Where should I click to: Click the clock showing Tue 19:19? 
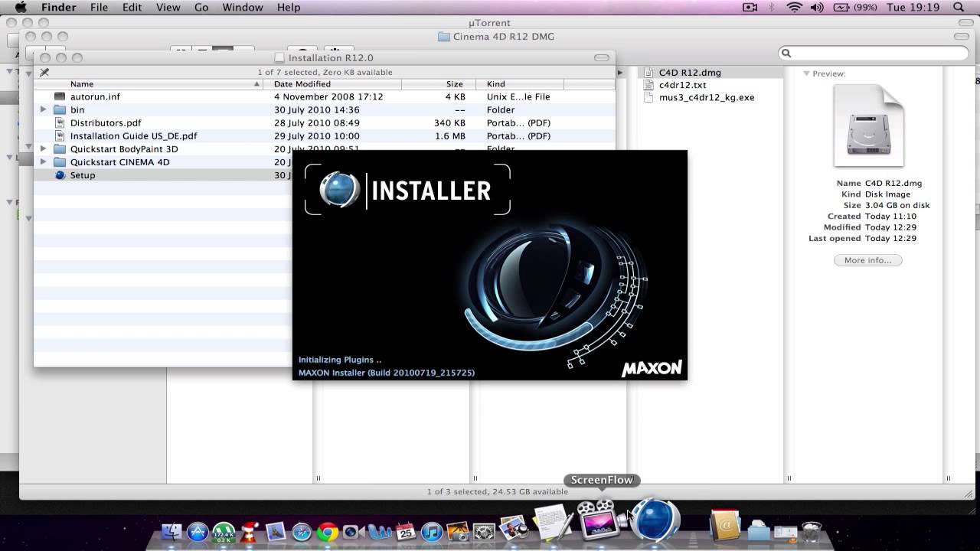913,7
